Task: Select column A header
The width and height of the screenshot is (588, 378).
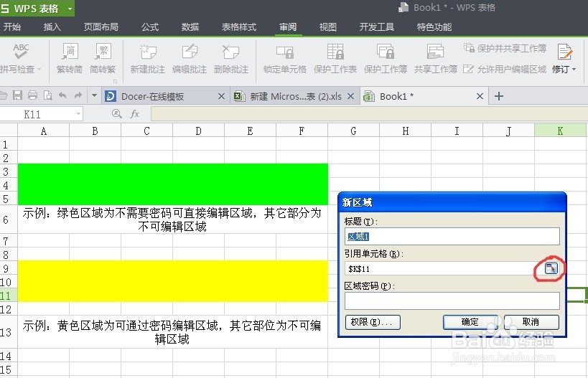Action: [44, 131]
